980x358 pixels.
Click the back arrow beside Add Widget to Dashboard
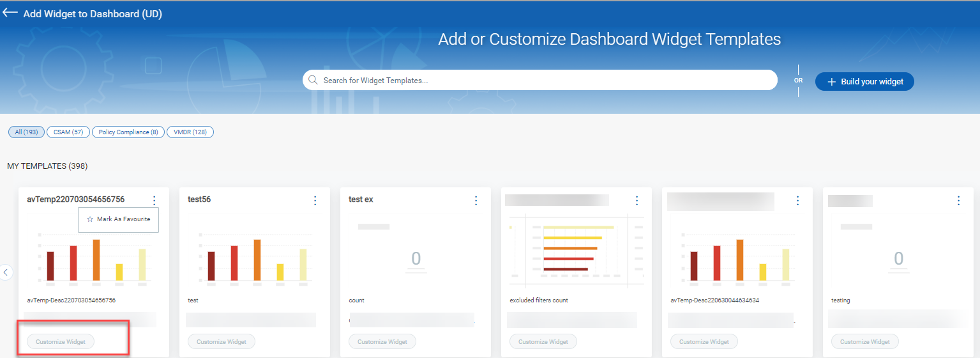(x=10, y=13)
